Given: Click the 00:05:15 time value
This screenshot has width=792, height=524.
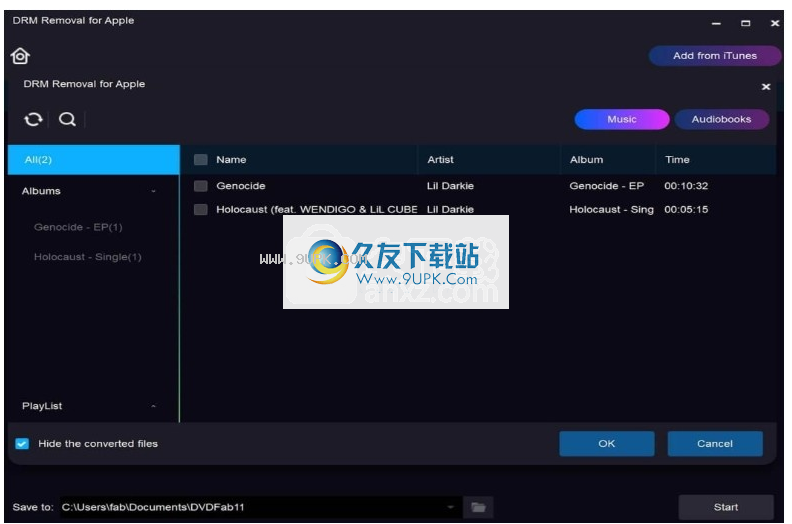Looking at the screenshot, I should (686, 209).
